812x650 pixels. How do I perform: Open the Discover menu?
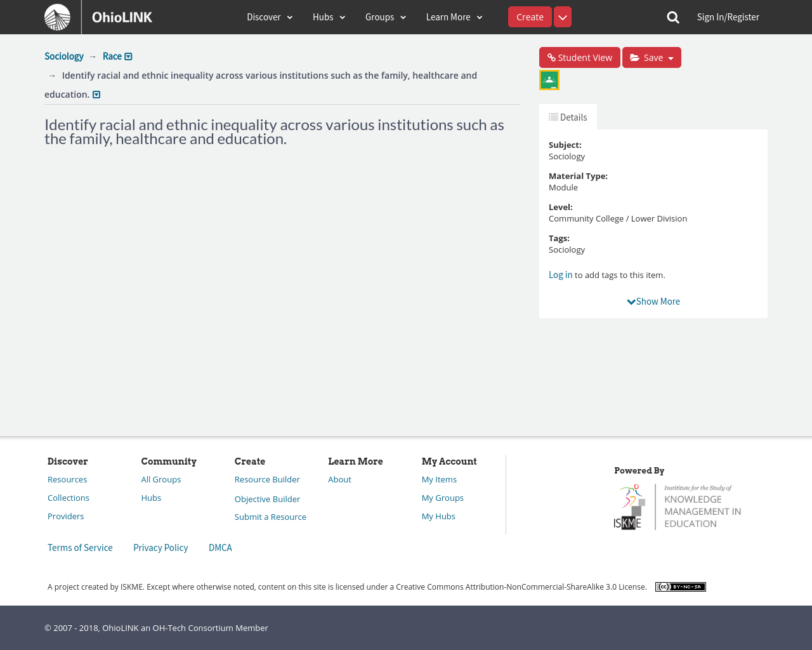pos(270,17)
